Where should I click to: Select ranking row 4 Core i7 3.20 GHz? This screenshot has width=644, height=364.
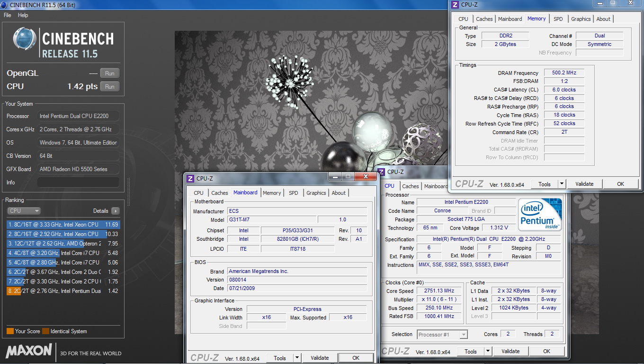[x=63, y=253]
